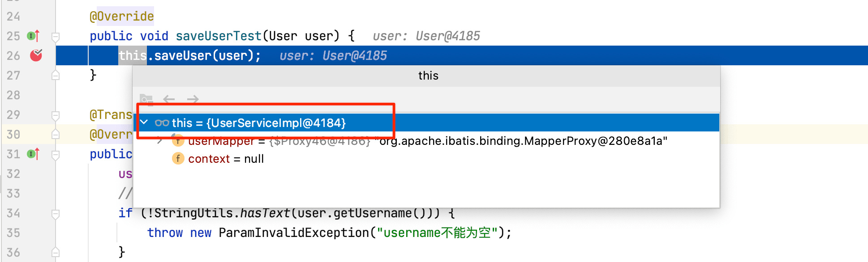Select the 'context = null' row
Image resolution: width=868 pixels, height=262 pixels.
click(x=226, y=159)
